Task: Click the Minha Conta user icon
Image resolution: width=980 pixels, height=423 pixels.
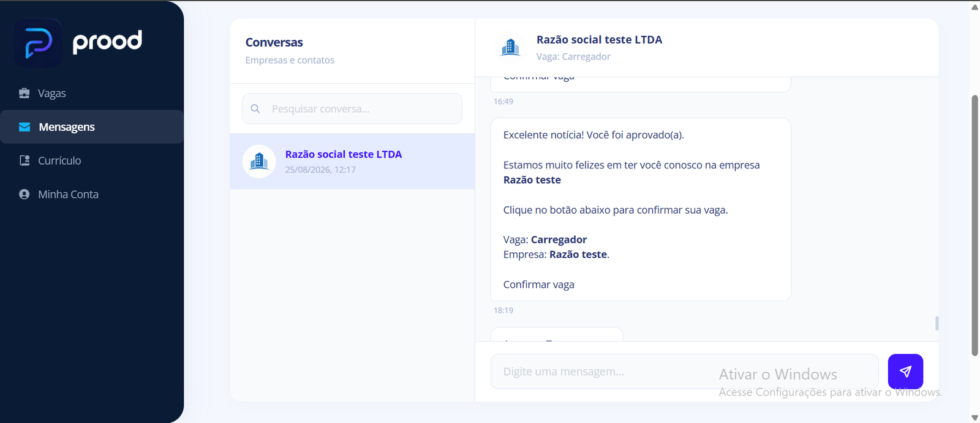Action: click(24, 194)
